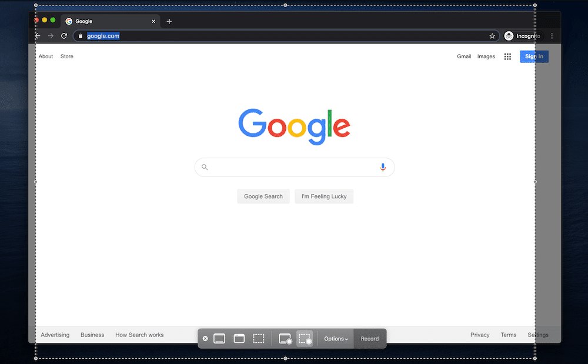Image resolution: width=588 pixels, height=364 pixels.
Task: Click the yellow minimize window button
Action: [45, 20]
